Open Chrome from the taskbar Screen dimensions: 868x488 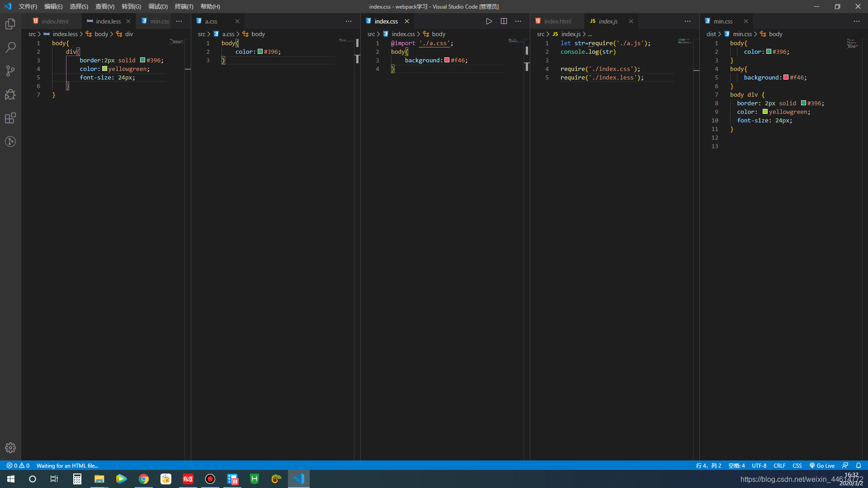144,479
